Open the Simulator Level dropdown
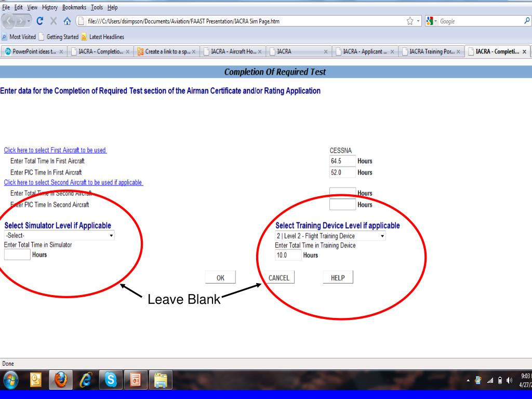 (59, 235)
